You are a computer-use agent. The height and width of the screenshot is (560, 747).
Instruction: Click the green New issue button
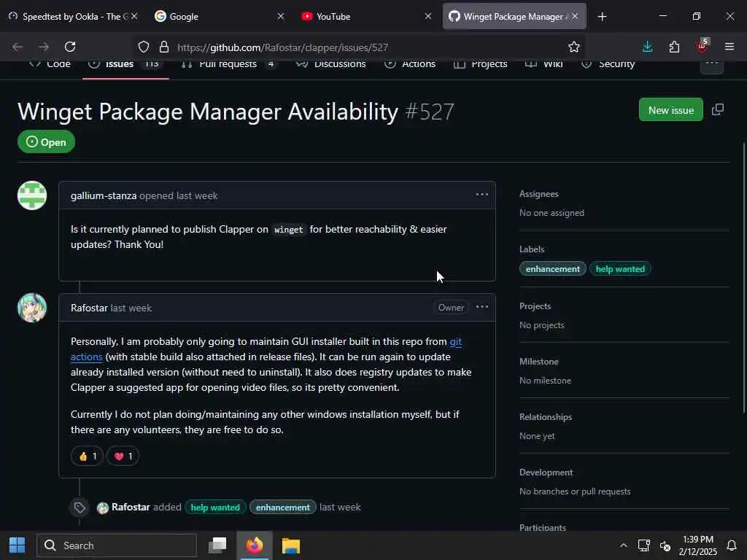tap(671, 109)
